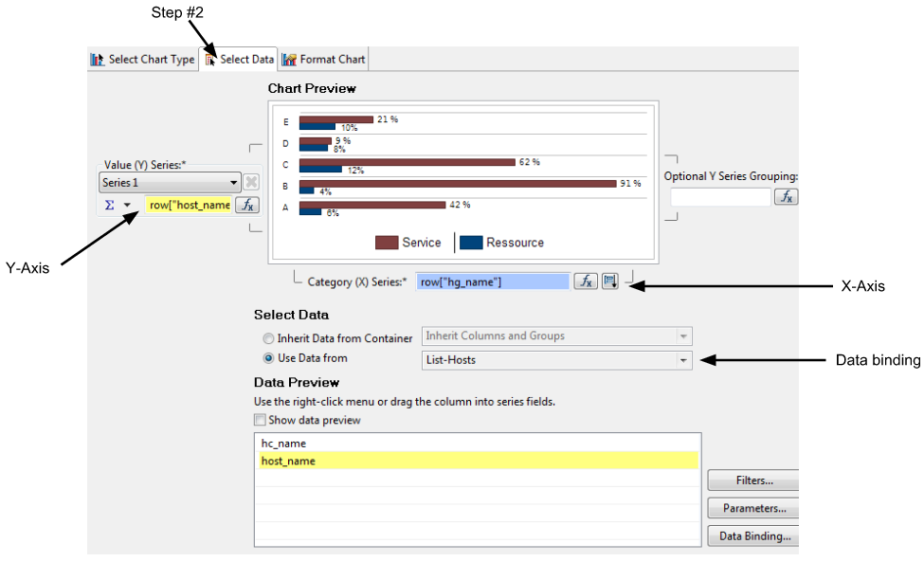Click the fx button for Optional Y Series Grouping

point(786,197)
